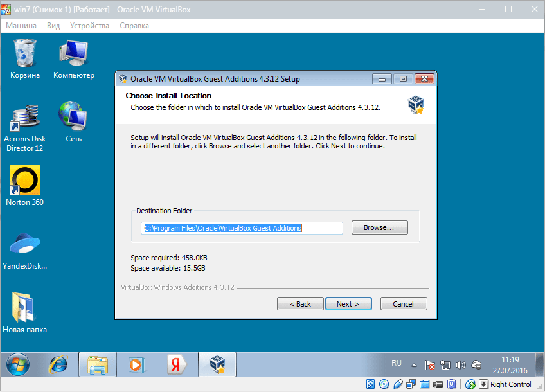Click VirtualBox mouse integration indicator
Image resolution: width=545 pixels, height=392 pixels.
470,384
